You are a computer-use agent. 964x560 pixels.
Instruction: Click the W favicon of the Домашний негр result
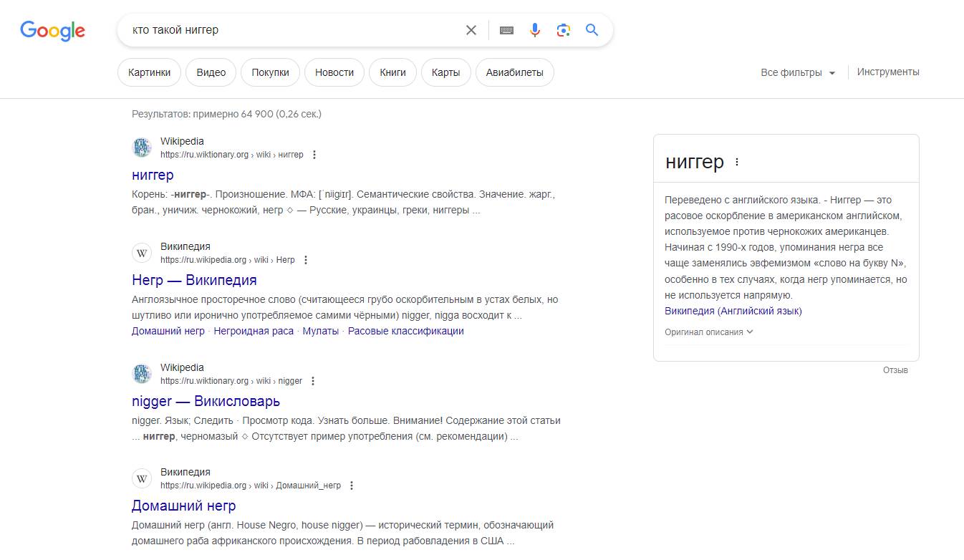click(x=142, y=479)
